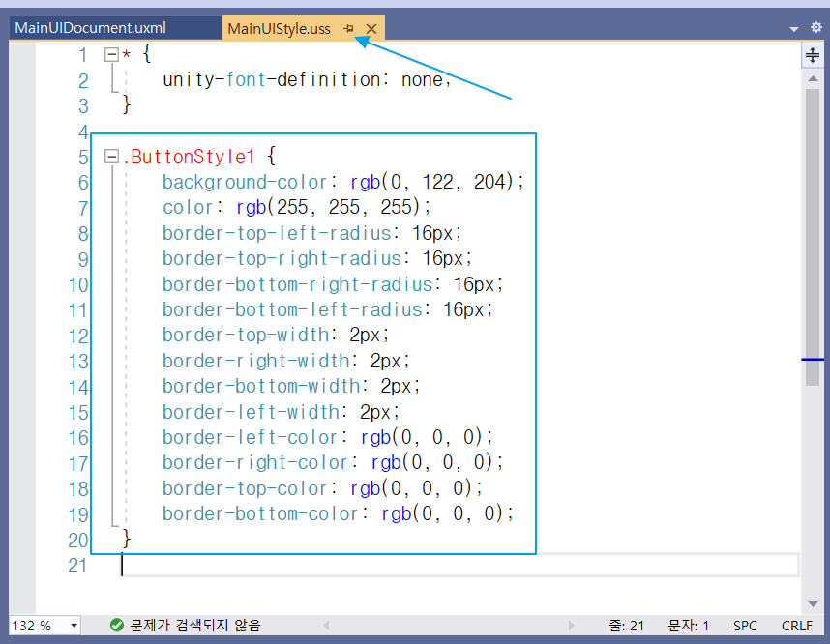Click 'border-top-left-radius' on line 8

tap(277, 233)
